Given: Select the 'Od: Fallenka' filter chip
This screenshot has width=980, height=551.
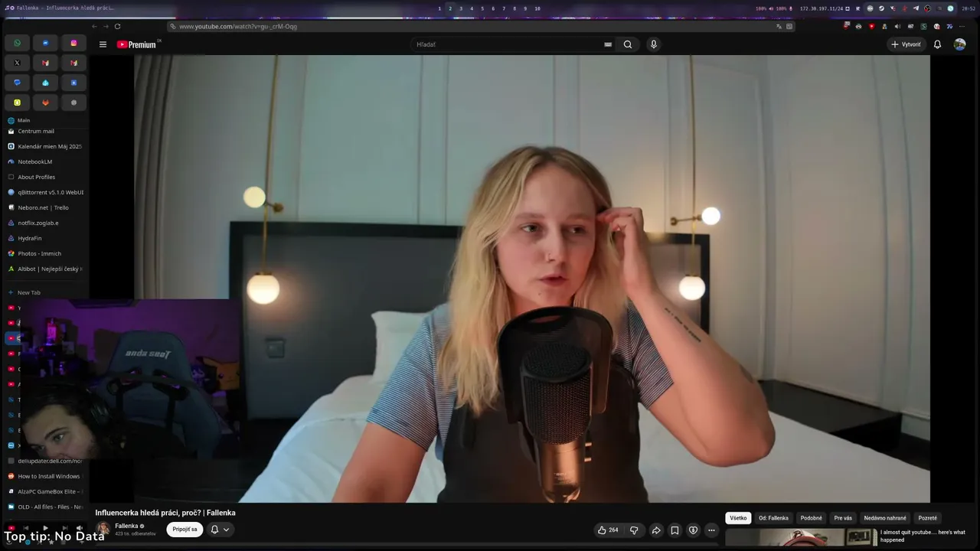Looking at the screenshot, I should 773,518.
